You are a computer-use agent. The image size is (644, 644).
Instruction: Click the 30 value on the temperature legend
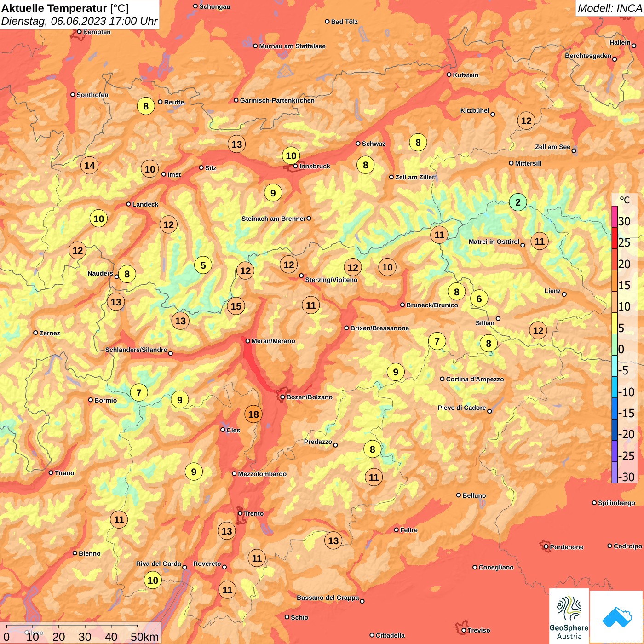point(624,222)
